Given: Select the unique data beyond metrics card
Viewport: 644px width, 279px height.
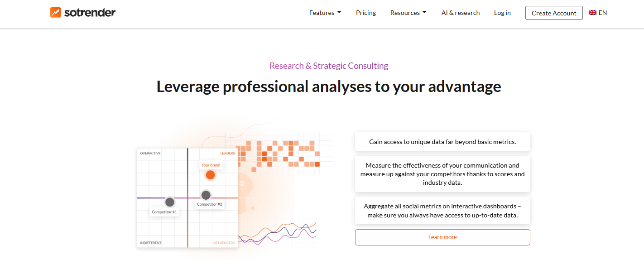Looking at the screenshot, I should coord(442,142).
